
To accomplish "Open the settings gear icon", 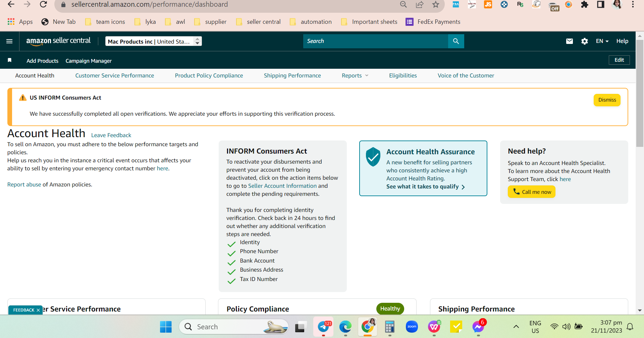I will click(585, 41).
